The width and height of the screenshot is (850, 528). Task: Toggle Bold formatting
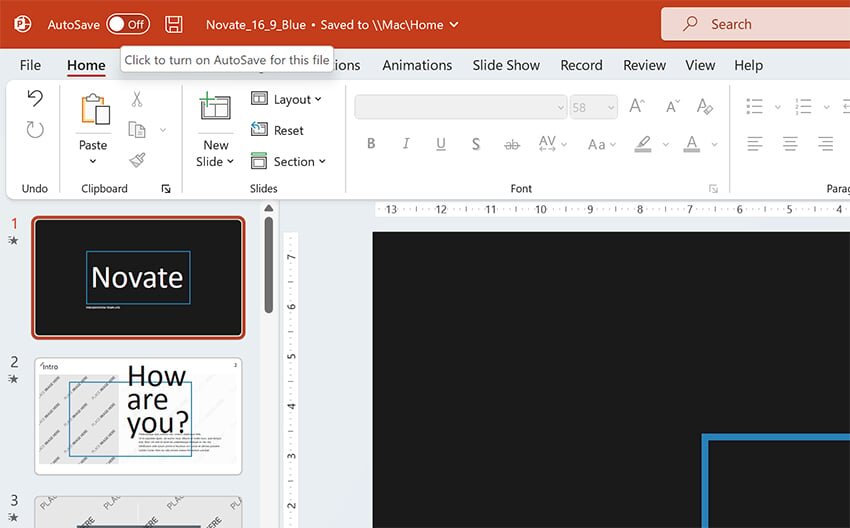(x=371, y=144)
